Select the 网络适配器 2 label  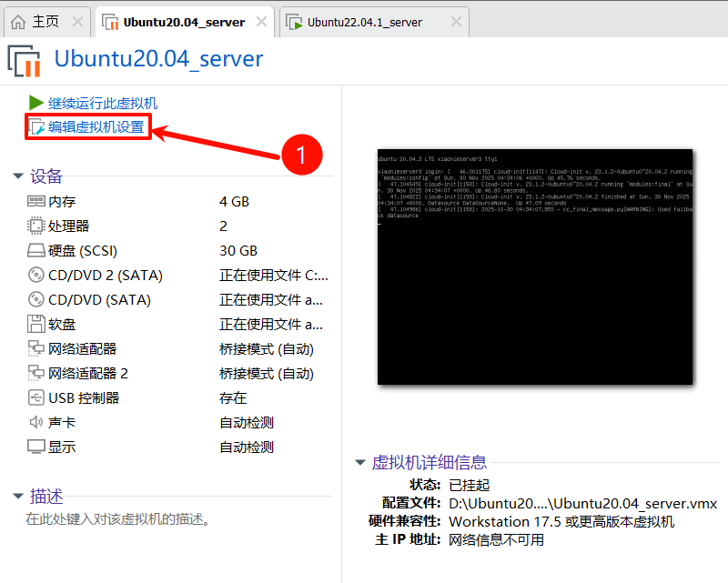[88, 374]
